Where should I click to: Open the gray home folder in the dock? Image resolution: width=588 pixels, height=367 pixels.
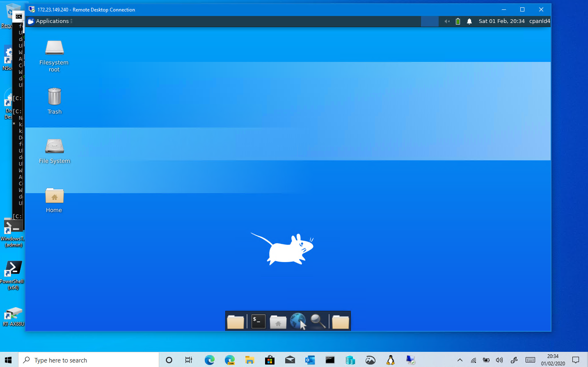(278, 321)
